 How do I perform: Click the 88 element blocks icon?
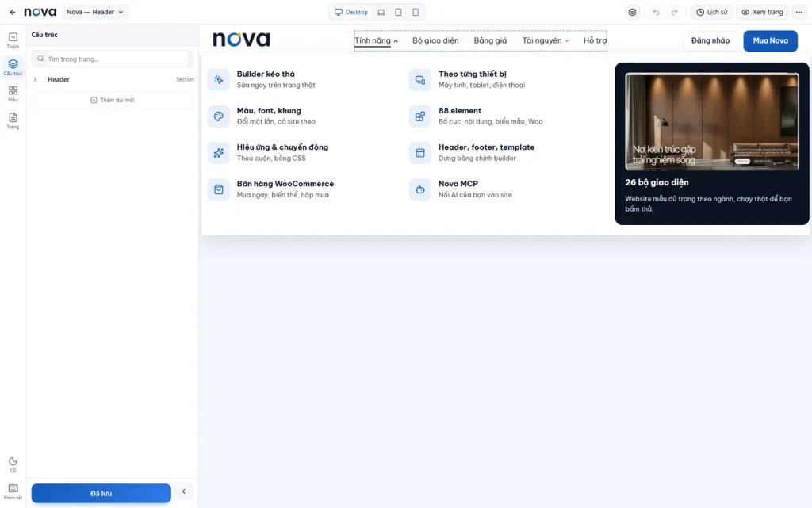[420, 116]
